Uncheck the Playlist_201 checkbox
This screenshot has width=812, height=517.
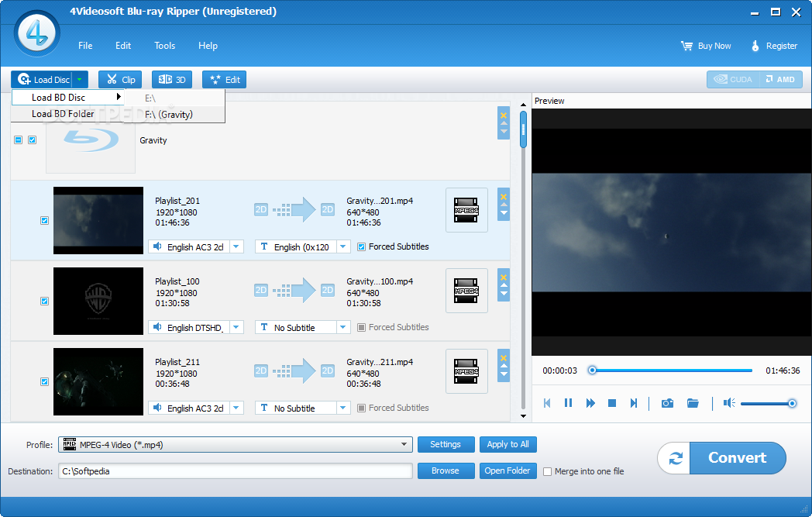click(x=44, y=220)
